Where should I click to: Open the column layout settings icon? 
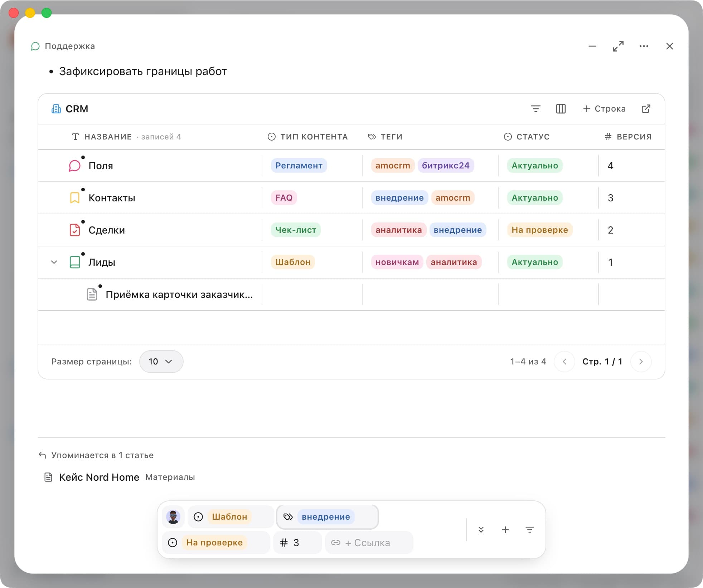[x=561, y=109]
